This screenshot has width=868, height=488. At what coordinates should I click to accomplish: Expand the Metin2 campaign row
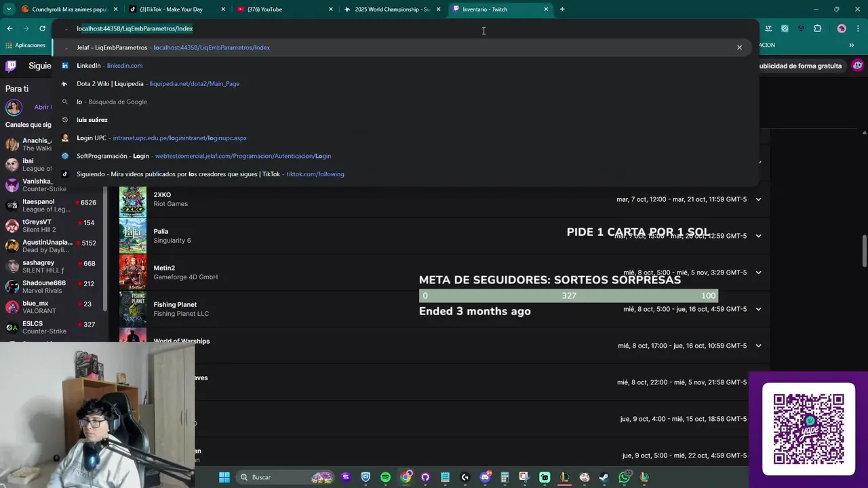(758, 272)
